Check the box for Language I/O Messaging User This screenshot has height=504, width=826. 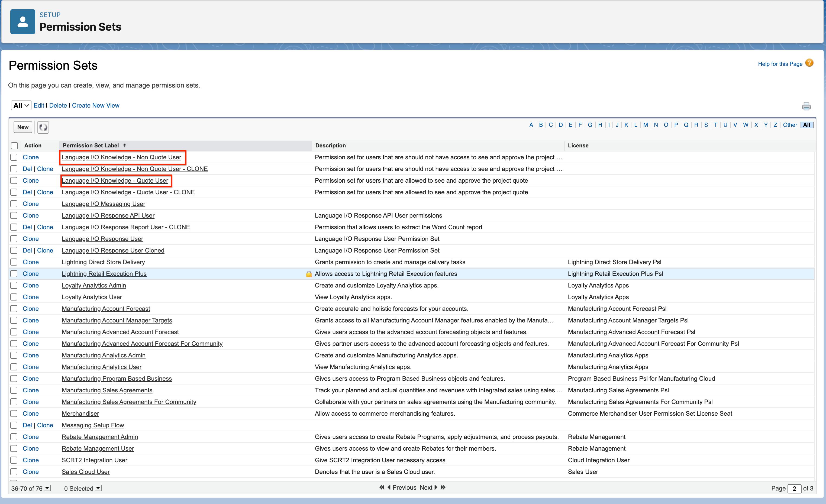[x=14, y=204]
